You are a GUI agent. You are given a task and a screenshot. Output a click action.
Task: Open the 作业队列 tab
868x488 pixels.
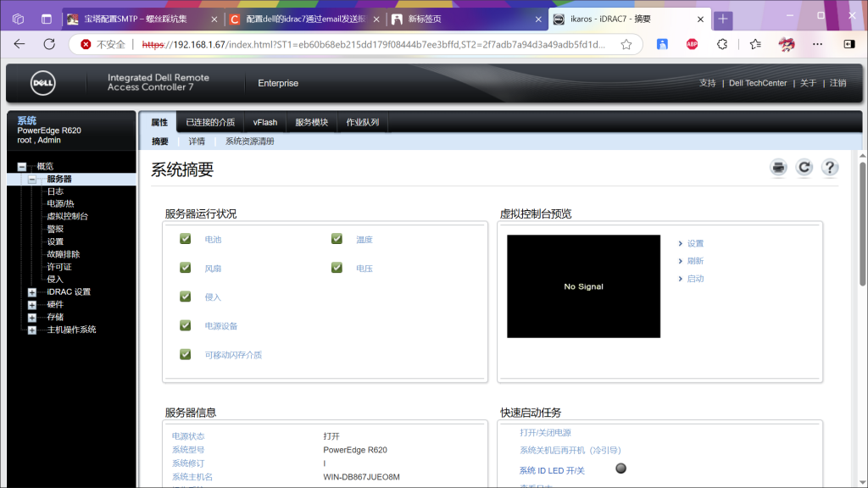coord(363,122)
